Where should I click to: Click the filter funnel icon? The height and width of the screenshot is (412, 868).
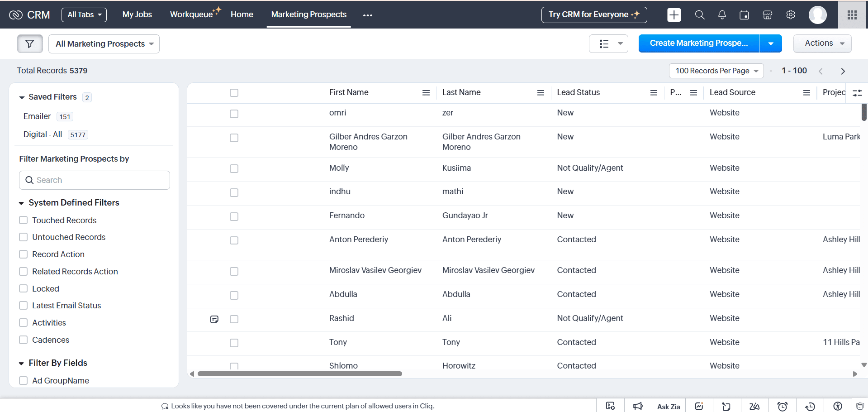pos(30,44)
